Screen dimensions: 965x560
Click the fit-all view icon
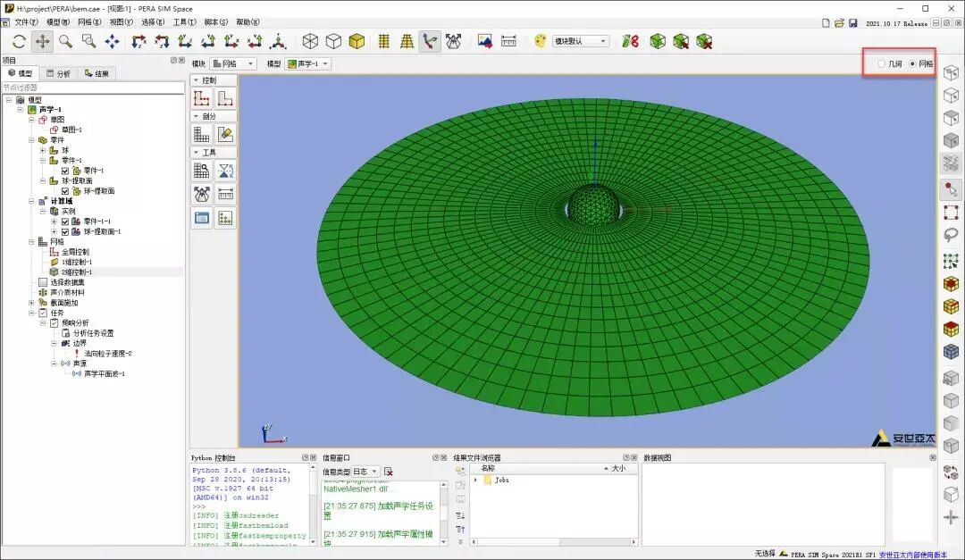point(112,41)
